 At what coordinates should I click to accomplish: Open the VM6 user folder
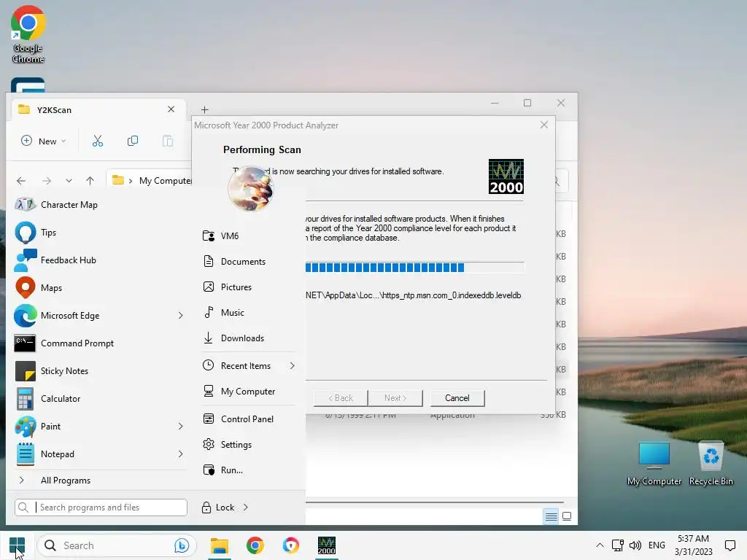229,236
